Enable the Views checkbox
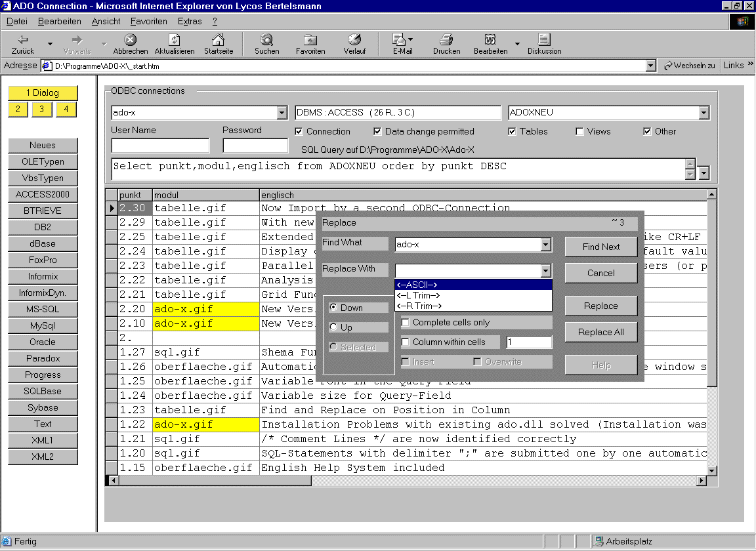756x551 pixels. point(579,132)
